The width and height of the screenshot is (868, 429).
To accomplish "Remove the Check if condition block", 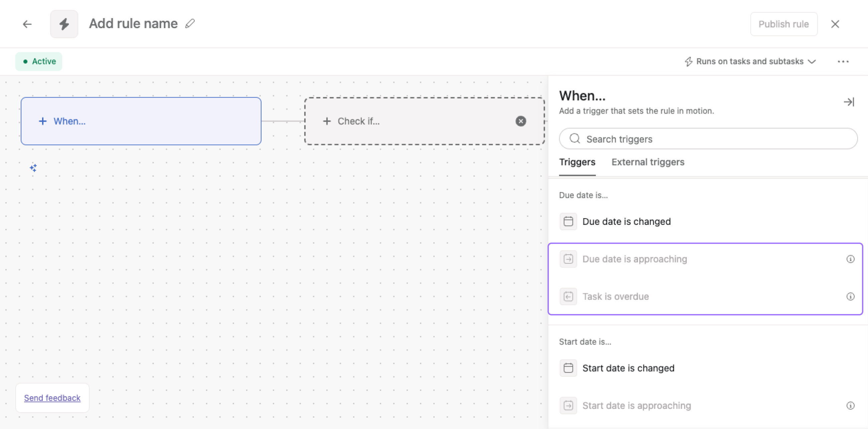I will [520, 121].
